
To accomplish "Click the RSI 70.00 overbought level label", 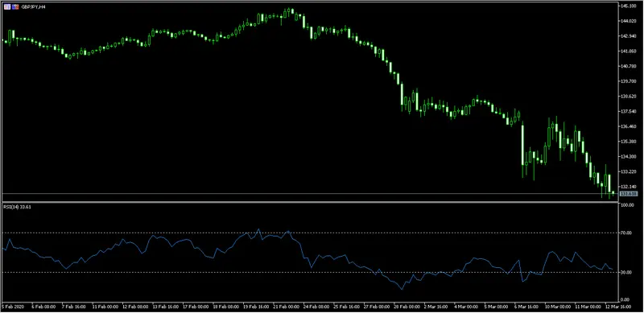I will 627,233.
